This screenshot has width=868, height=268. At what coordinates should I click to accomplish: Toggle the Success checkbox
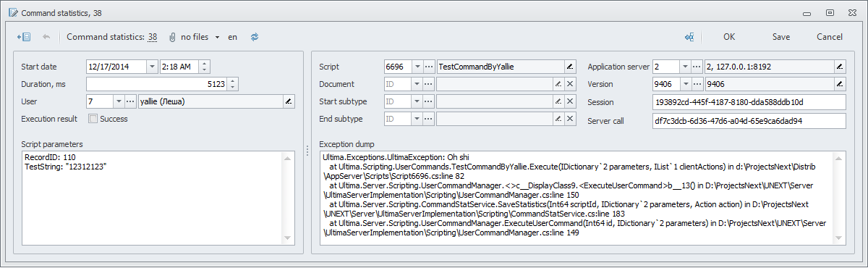tap(93, 119)
